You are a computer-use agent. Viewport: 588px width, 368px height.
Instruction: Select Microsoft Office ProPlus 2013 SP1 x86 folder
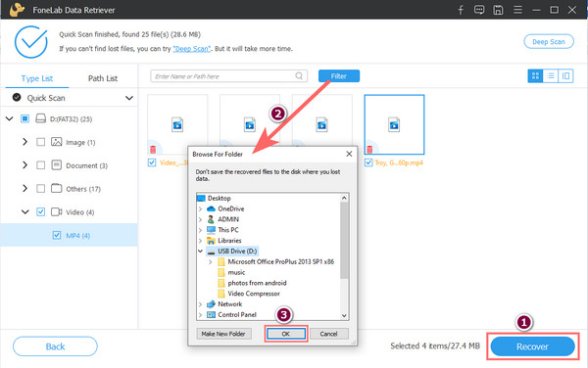(281, 261)
